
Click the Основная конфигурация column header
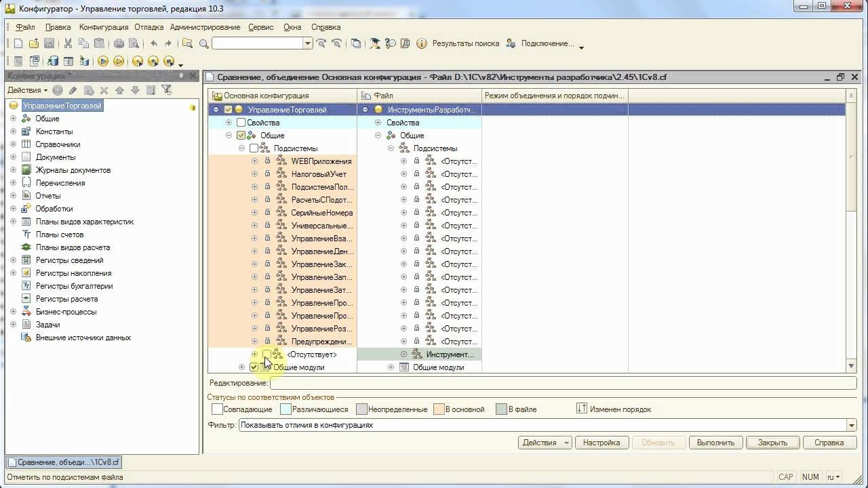[282, 96]
